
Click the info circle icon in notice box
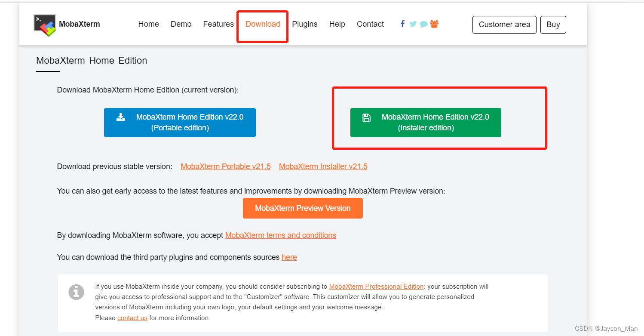(76, 292)
